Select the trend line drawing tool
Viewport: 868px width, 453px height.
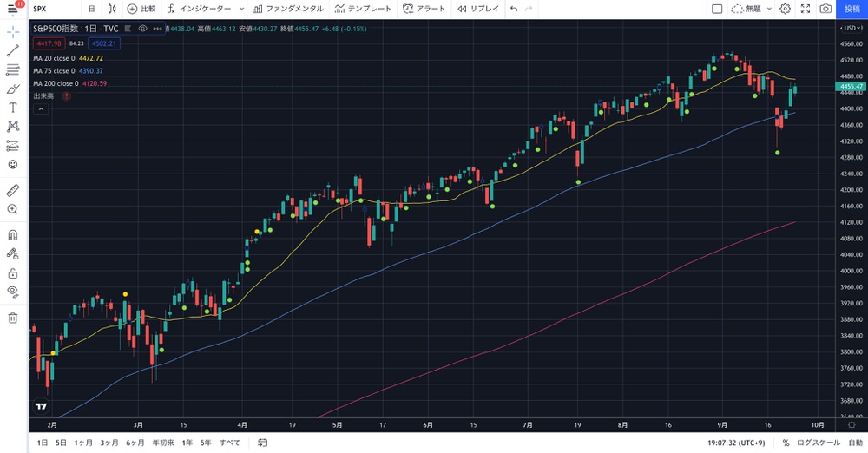(13, 50)
